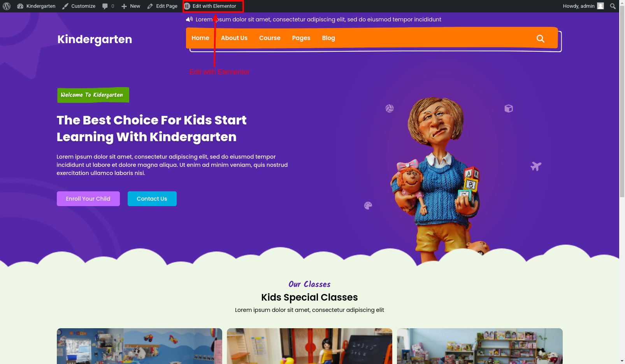This screenshot has height=364, width=625.
Task: Click the Enroll Your Child button
Action: 88,199
